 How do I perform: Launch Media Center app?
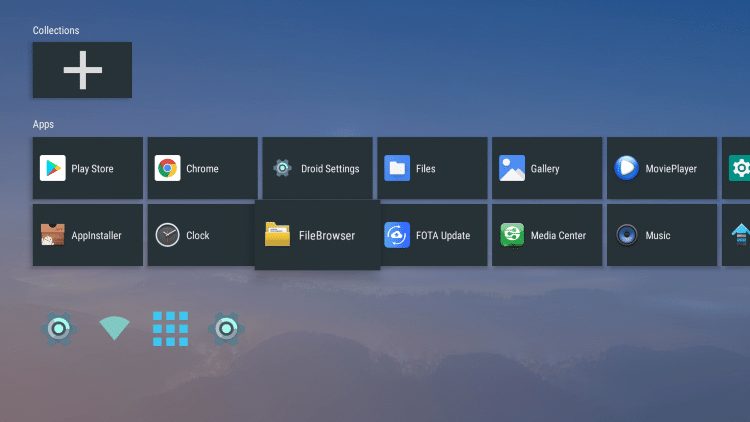[547, 235]
